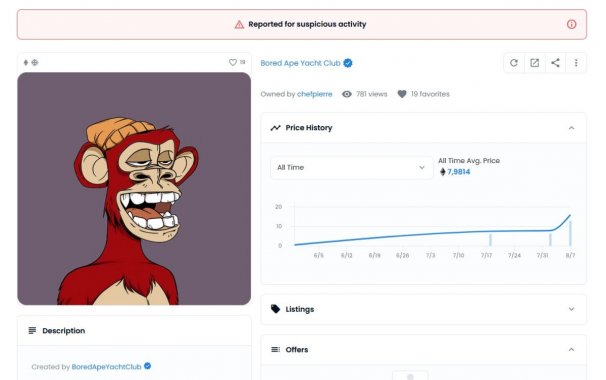The width and height of the screenshot is (606, 380).
Task: Click the 19 favorites heart
Action: [402, 94]
